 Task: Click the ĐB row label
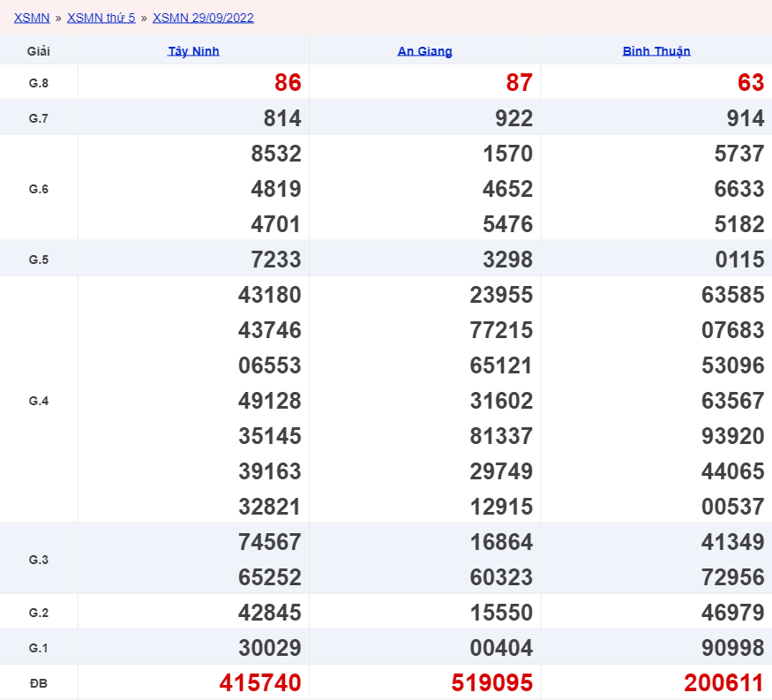[39, 683]
